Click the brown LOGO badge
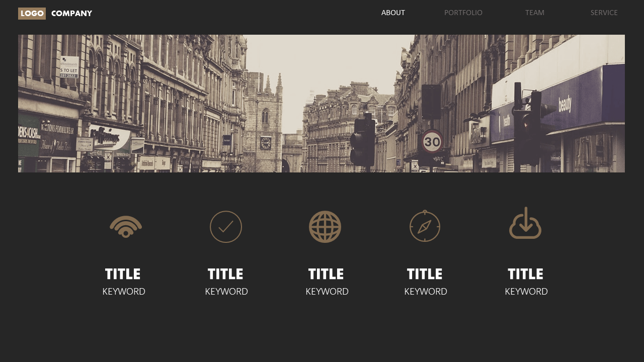Viewport: 644px width, 362px height. coord(32,14)
